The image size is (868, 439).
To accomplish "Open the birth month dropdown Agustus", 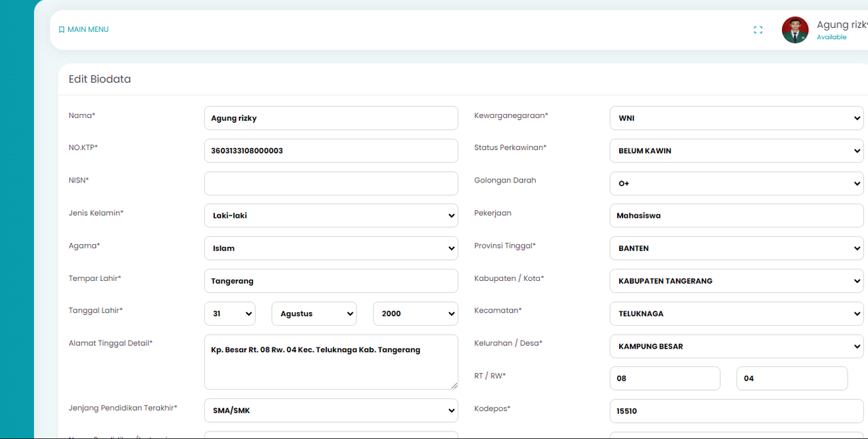I will (x=314, y=313).
